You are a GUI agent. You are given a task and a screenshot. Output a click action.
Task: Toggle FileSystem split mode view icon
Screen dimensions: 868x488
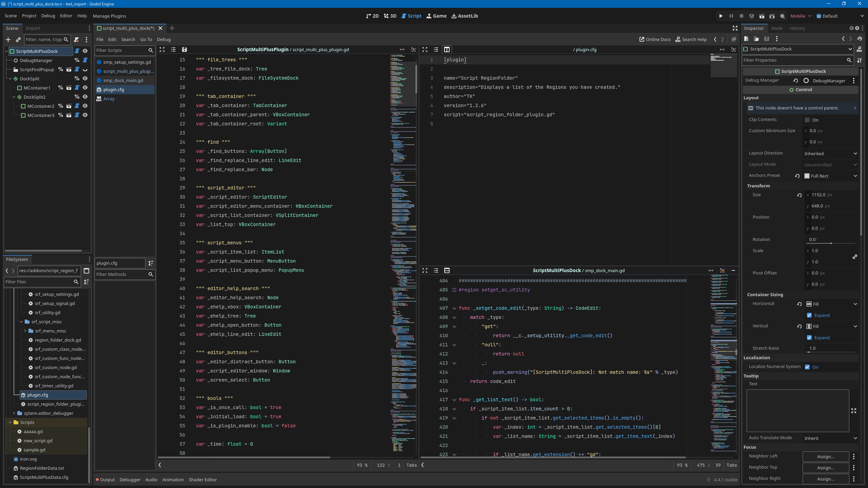pyautogui.click(x=86, y=270)
